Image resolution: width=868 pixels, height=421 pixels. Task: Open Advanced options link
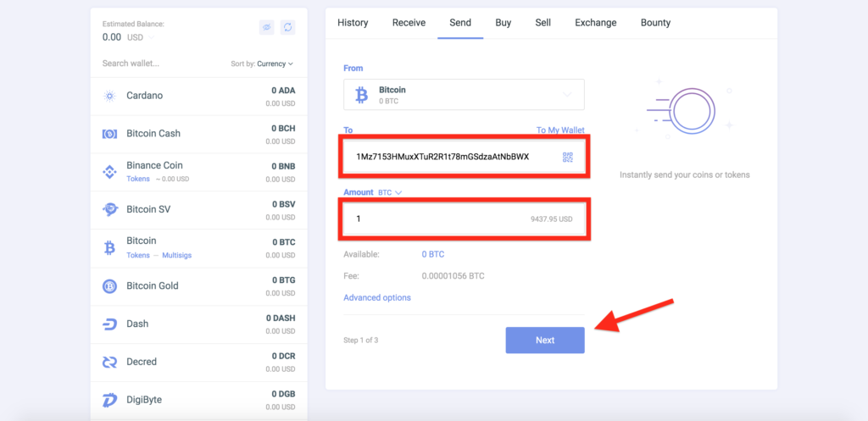[377, 297]
